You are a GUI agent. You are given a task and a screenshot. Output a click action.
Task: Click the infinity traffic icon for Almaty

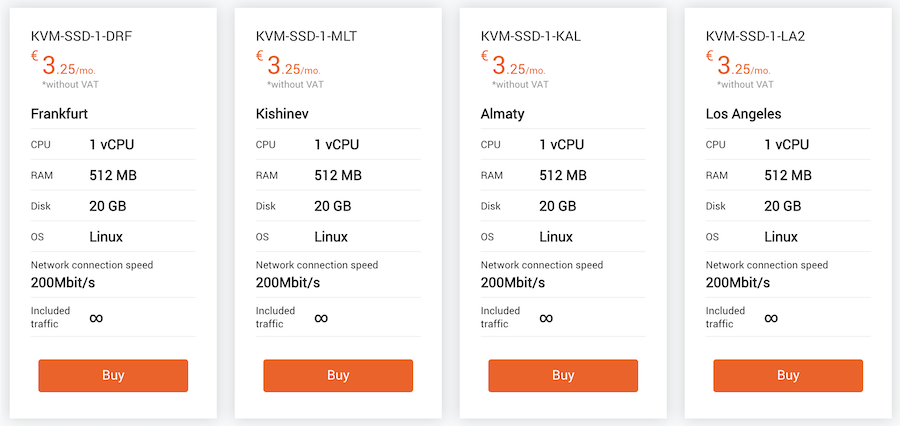546,318
